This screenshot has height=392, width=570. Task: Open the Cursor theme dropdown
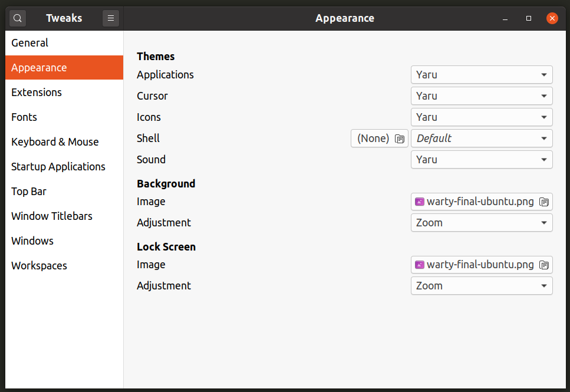pyautogui.click(x=482, y=96)
